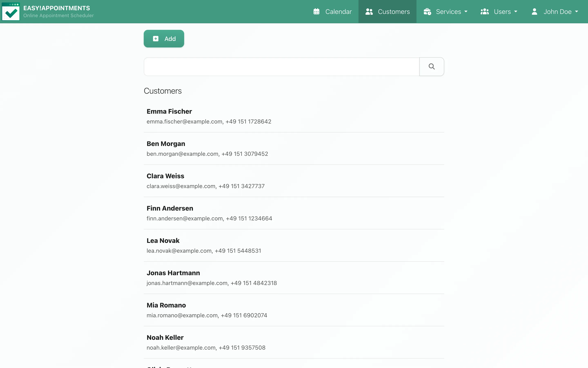The width and height of the screenshot is (588, 368).
Task: Click lea.novak@example.com contact line
Action: [x=204, y=251]
